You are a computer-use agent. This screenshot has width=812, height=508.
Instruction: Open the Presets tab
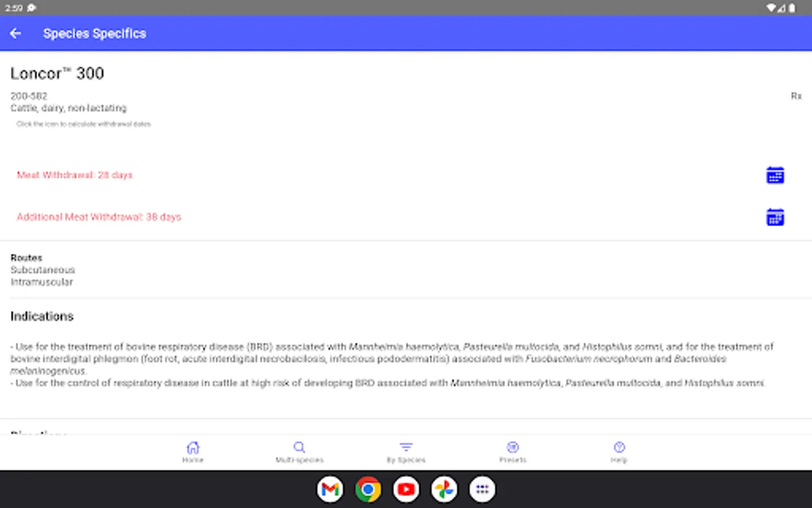coord(513,452)
